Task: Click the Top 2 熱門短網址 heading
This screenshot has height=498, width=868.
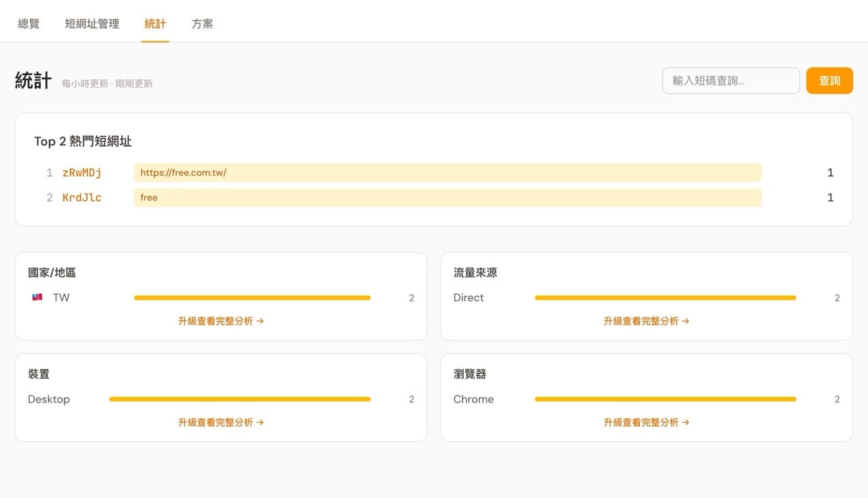Action: 83,141
